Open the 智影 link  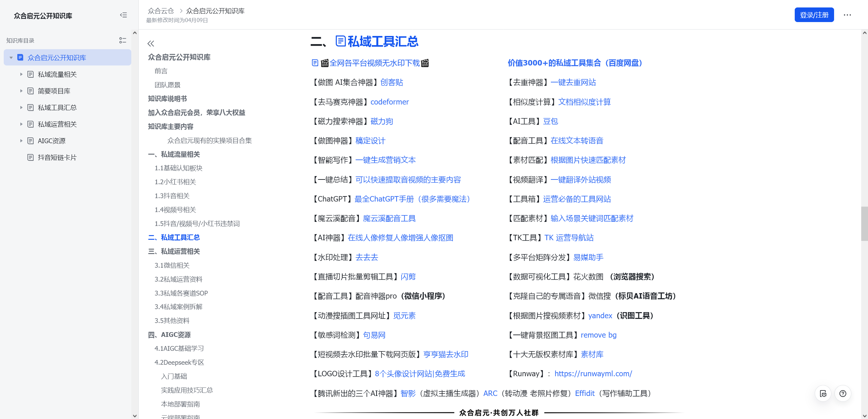408,393
